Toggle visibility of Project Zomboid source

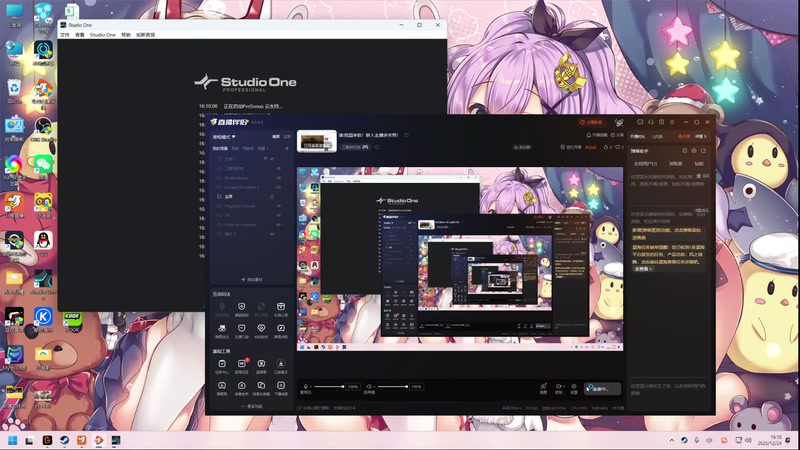[x=279, y=206]
